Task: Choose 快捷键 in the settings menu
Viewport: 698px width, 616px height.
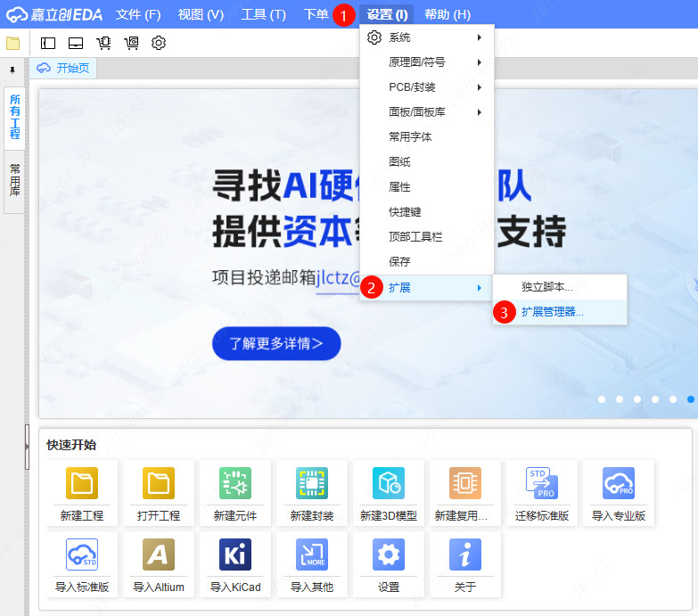Action: (405, 212)
